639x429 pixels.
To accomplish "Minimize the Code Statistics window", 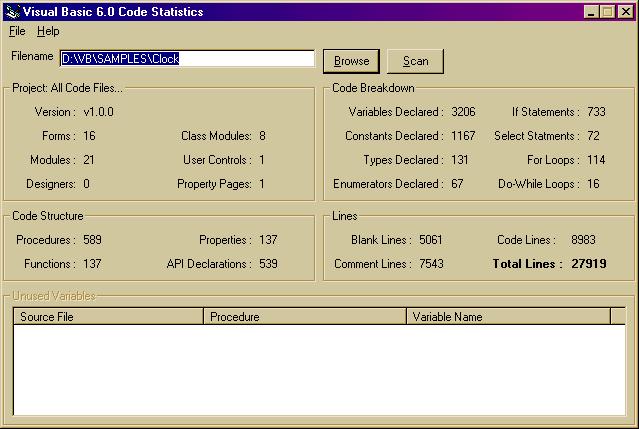I will tap(592, 12).
